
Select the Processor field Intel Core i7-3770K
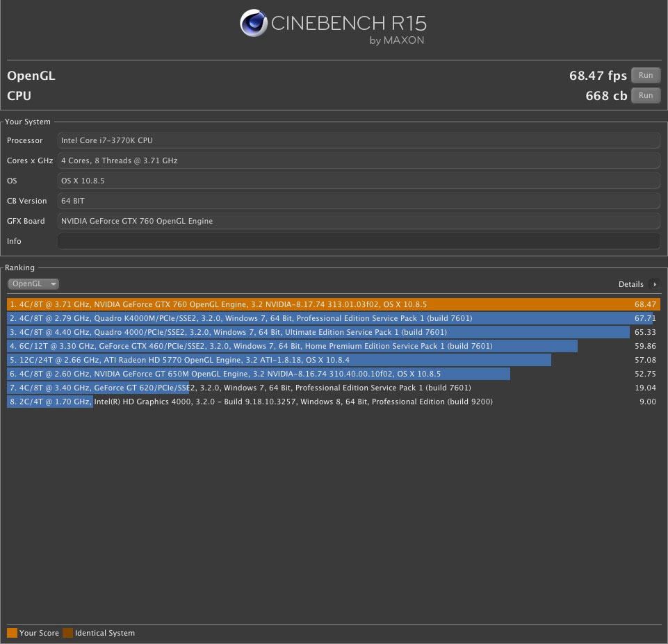tap(359, 140)
